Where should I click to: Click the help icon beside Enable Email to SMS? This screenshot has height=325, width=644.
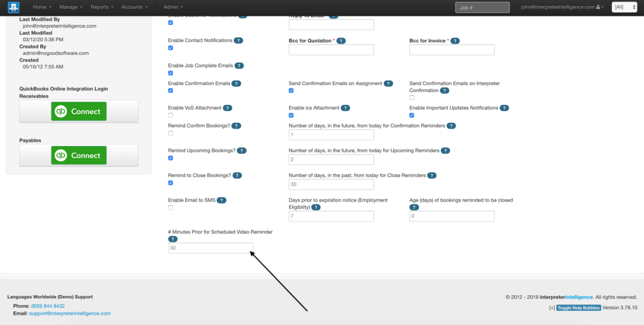pyautogui.click(x=222, y=200)
